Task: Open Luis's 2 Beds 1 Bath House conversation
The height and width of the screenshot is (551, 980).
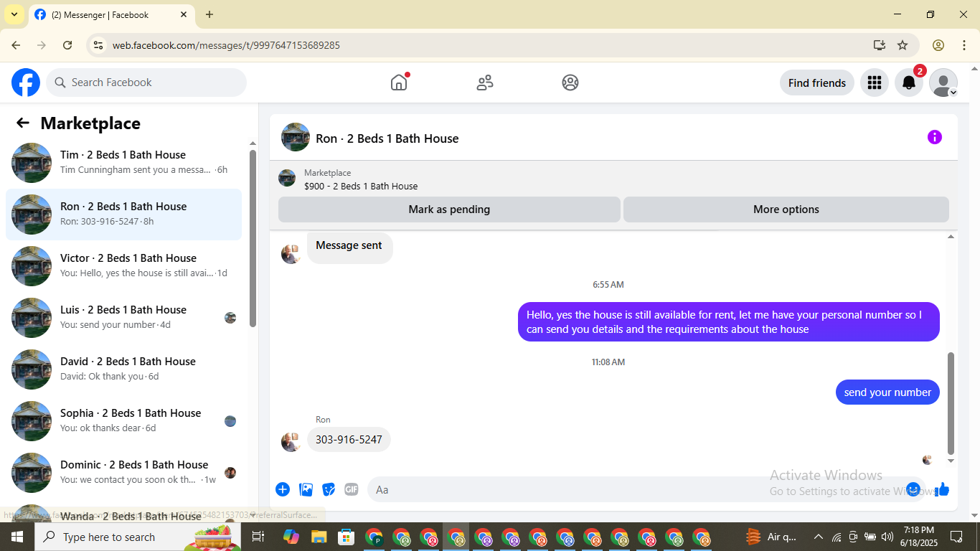Action: [123, 318]
